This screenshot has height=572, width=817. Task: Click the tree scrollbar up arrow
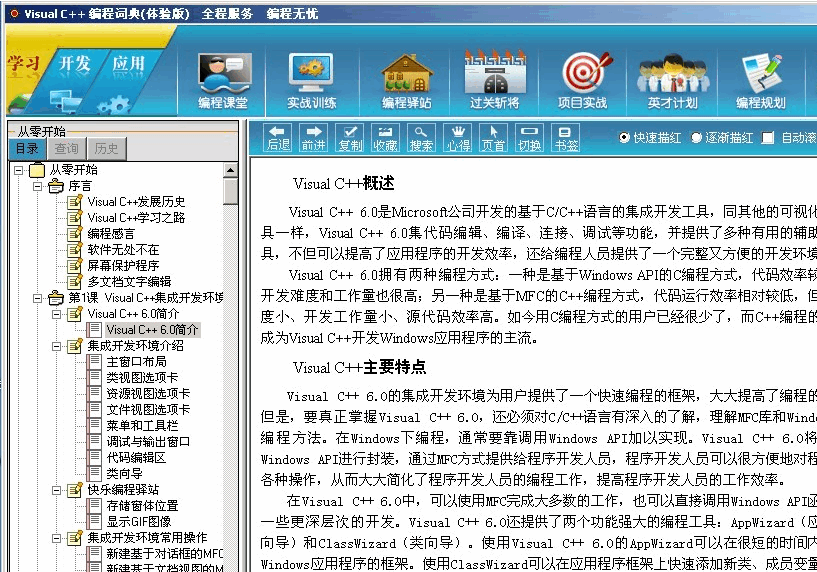(x=231, y=170)
